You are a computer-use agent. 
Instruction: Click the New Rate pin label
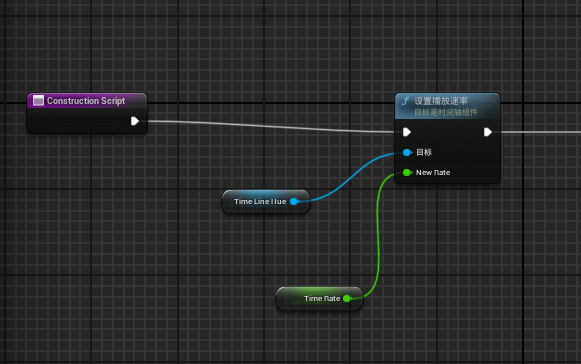[x=433, y=172]
